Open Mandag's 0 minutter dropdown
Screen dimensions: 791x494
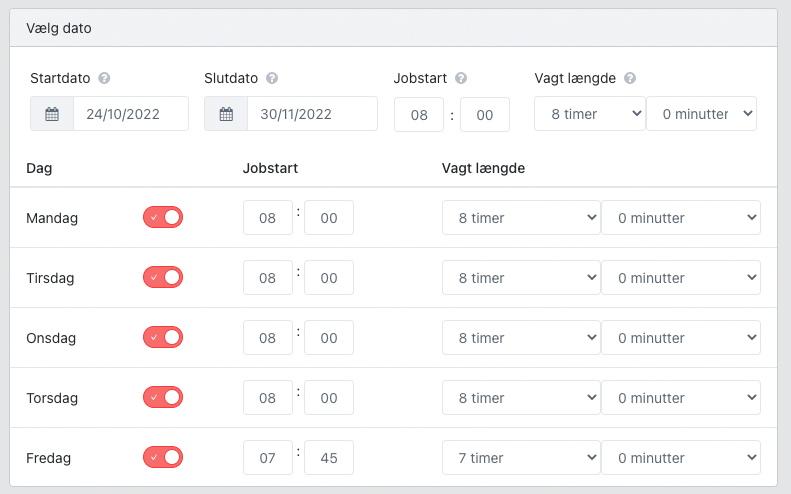pos(681,217)
